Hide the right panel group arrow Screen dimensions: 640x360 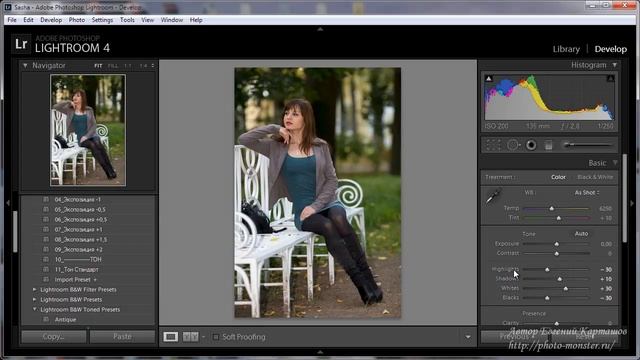(x=632, y=203)
